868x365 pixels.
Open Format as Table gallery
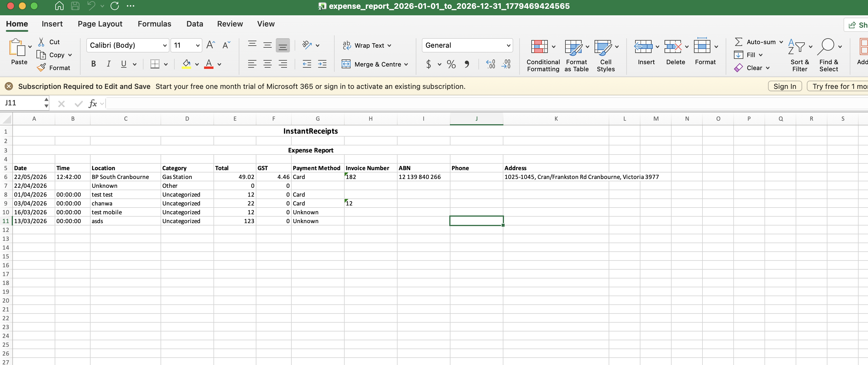tap(577, 56)
